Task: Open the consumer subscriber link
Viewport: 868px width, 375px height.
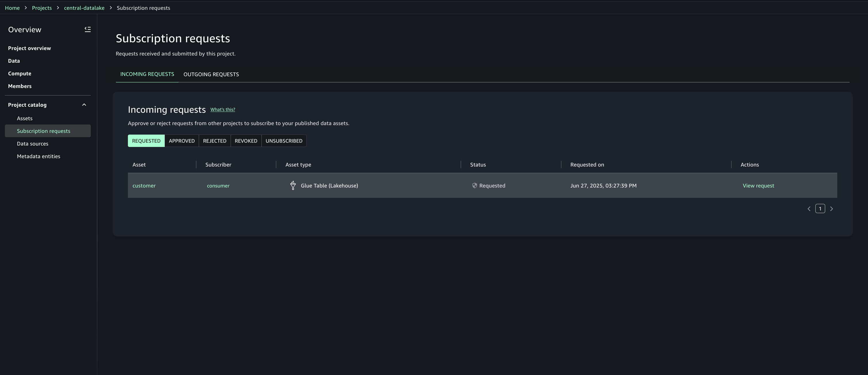Action: click(x=218, y=185)
